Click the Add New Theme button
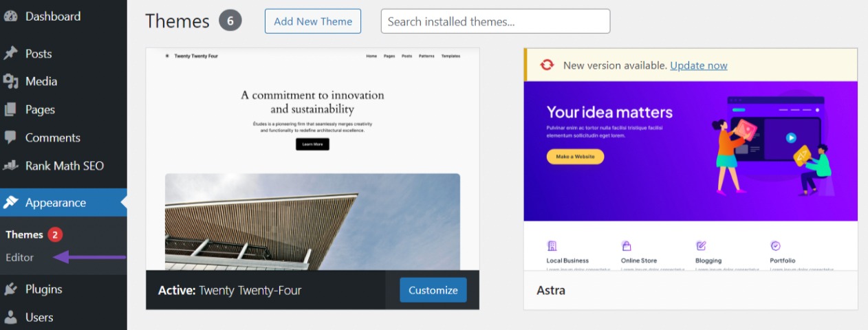The height and width of the screenshot is (330, 868). pos(313,21)
